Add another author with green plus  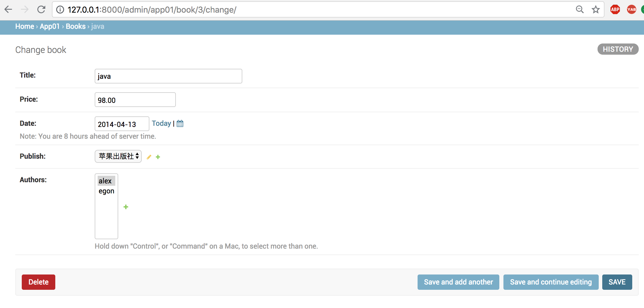coord(126,207)
